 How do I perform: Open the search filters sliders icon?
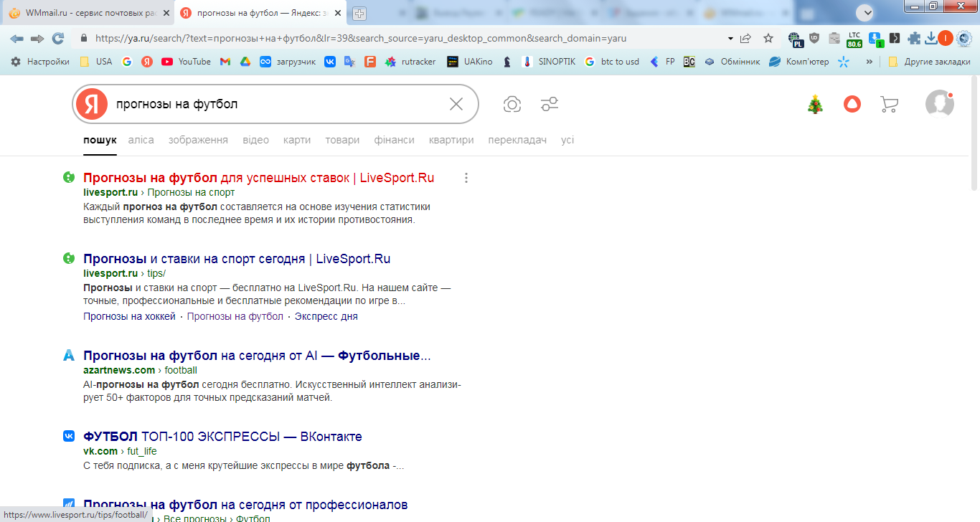pyautogui.click(x=550, y=105)
